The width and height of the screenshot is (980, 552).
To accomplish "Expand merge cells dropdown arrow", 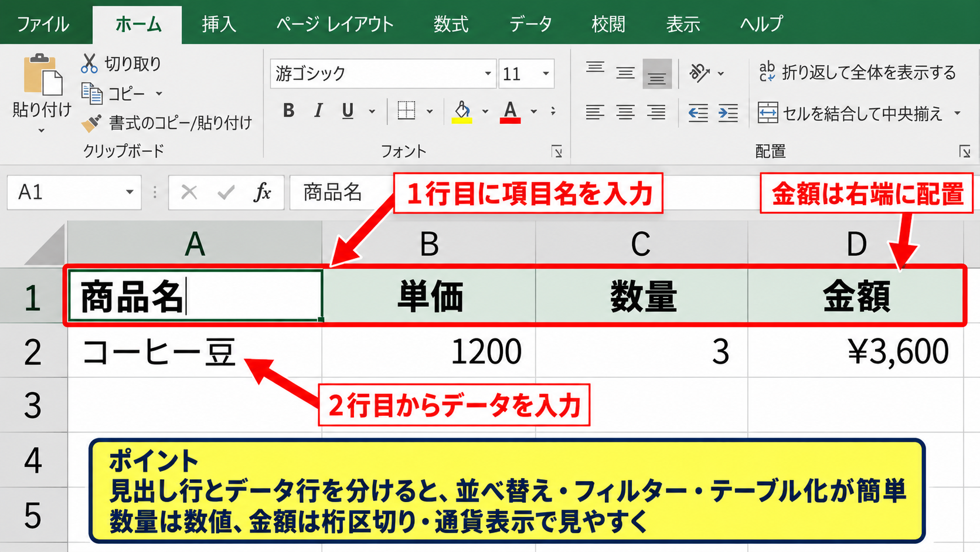I will pos(957,113).
